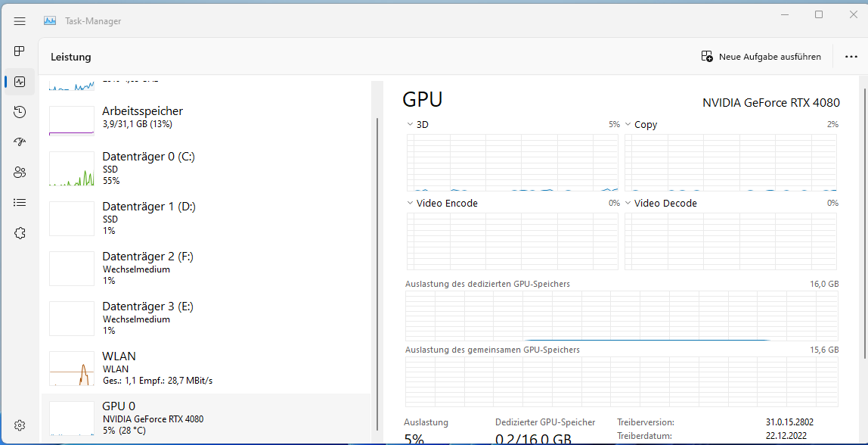Click the dedicated GPU memory graph

pos(622,316)
